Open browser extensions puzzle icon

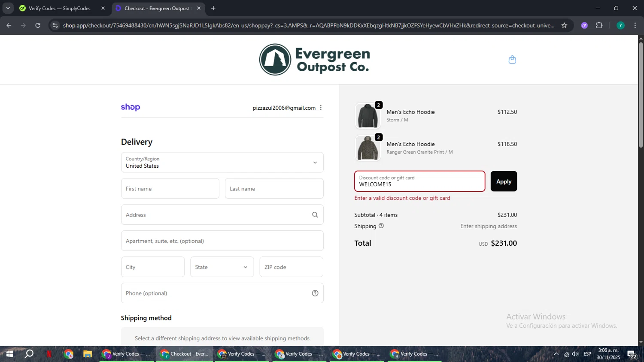point(599,25)
